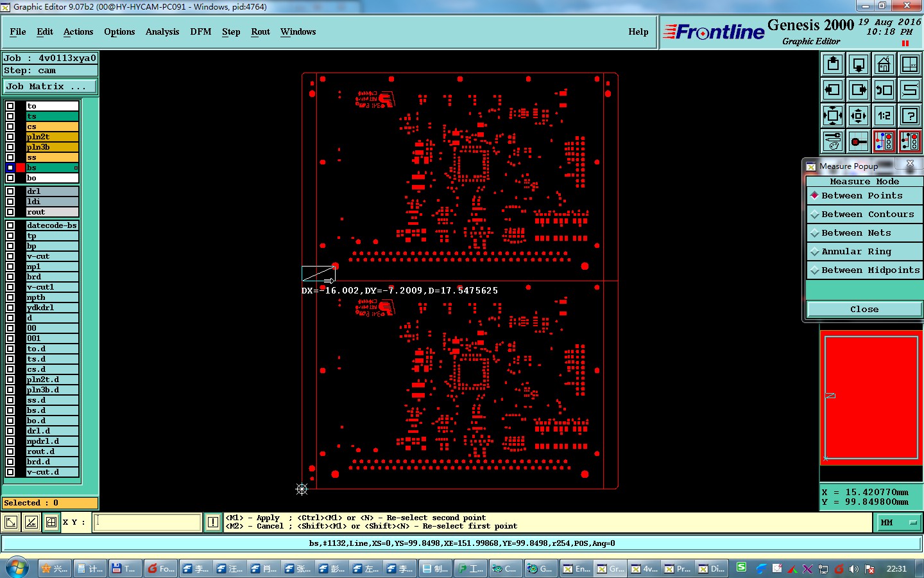
Task: Open the Windows menu
Action: pyautogui.click(x=298, y=31)
